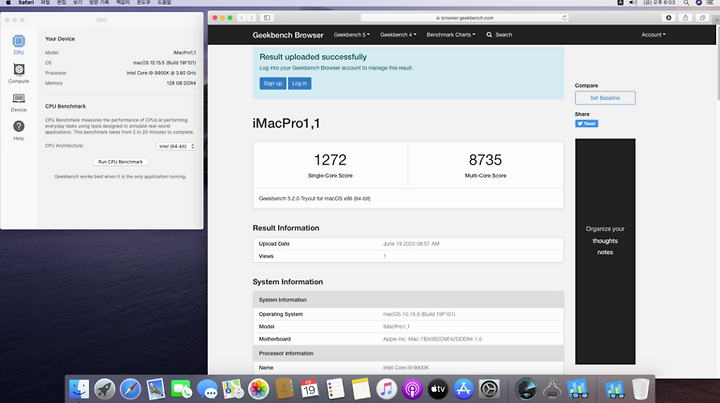Click the 8735 Multi-Core Score value

(485, 160)
